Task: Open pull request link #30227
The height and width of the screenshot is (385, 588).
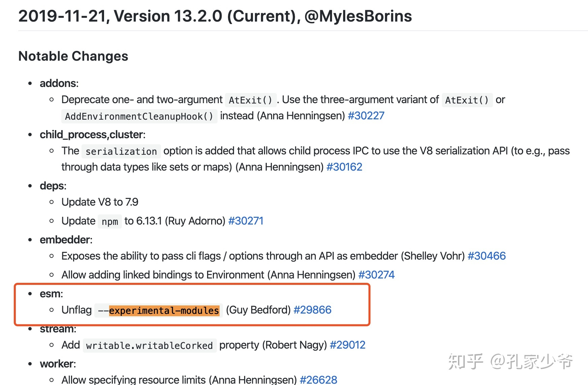Action: pos(366,116)
